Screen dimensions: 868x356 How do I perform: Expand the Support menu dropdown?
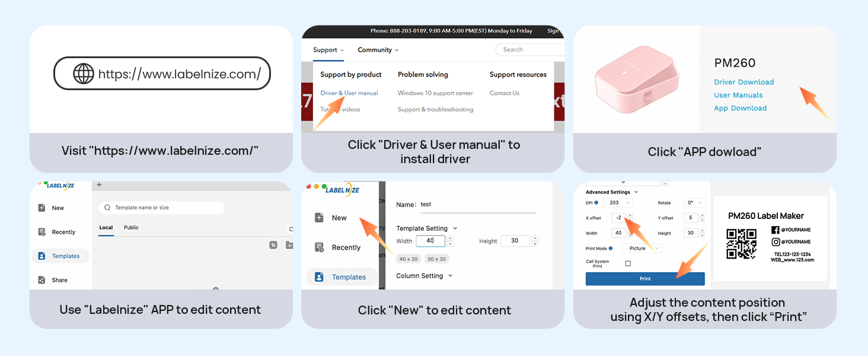[328, 50]
